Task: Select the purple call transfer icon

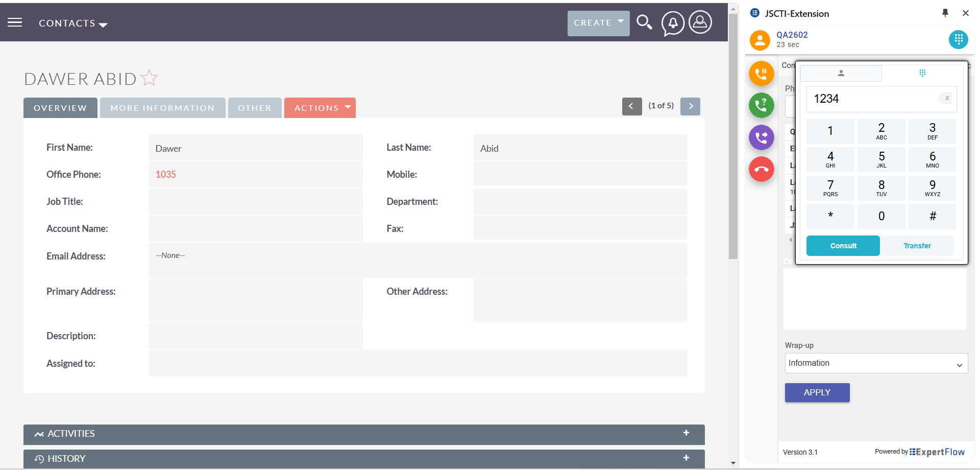Action: (761, 137)
